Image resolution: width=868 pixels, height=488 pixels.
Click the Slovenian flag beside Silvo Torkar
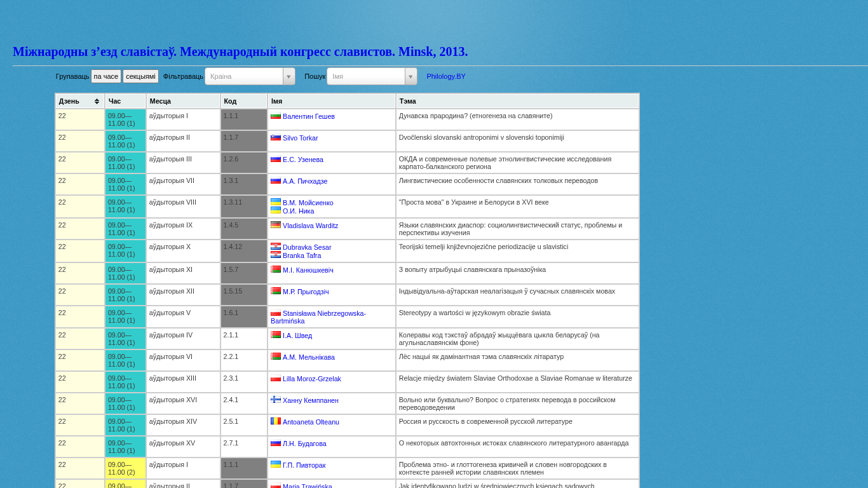pyautogui.click(x=275, y=137)
